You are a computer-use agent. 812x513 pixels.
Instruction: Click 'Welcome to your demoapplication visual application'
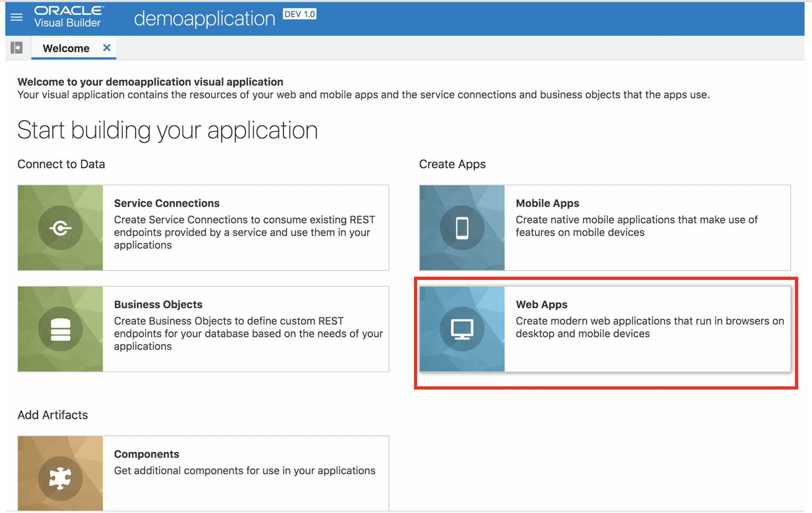point(150,82)
